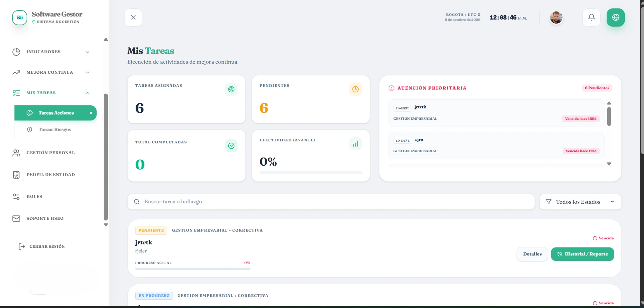Click the Soporte HSEQ envelope icon
This screenshot has width=644, height=308.
click(16, 218)
